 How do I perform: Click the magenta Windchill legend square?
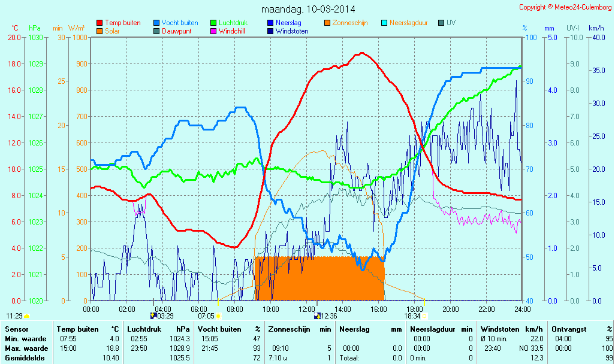point(213,31)
